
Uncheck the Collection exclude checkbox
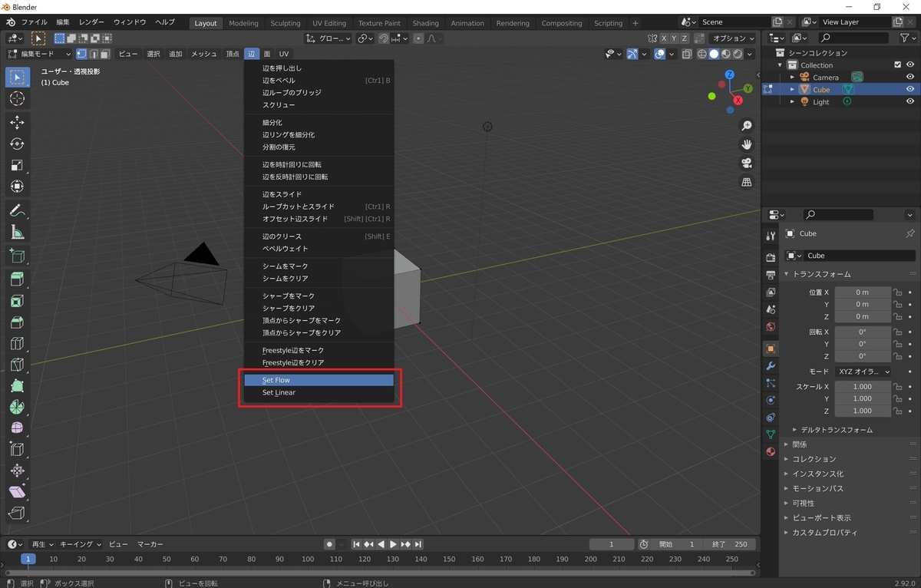click(897, 65)
